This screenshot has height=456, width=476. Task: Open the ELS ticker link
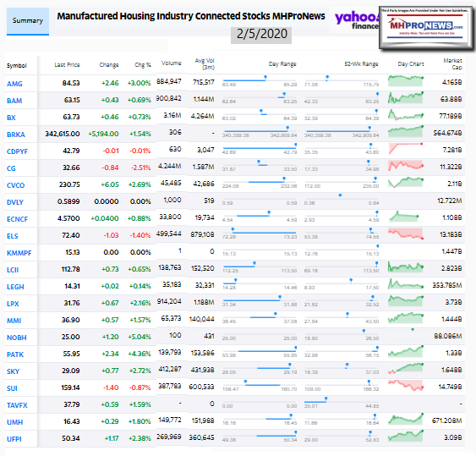click(x=13, y=236)
